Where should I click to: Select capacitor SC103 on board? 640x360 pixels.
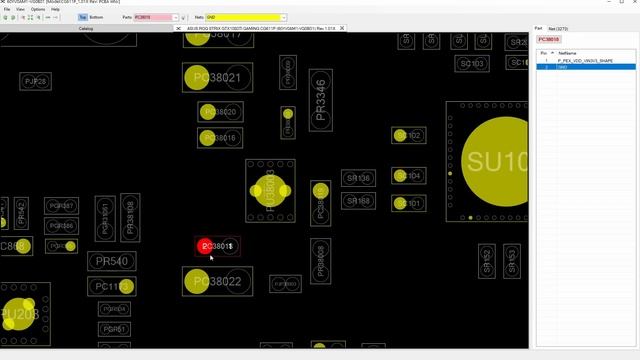(x=472, y=64)
